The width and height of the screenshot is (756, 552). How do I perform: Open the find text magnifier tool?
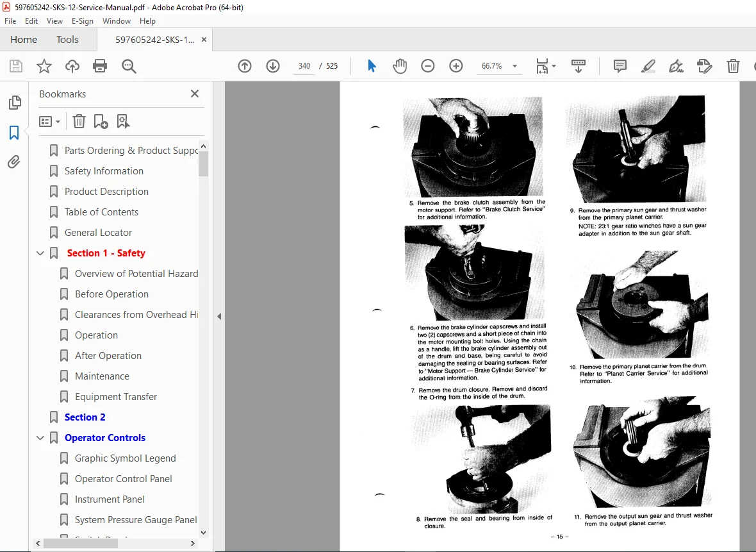coord(129,66)
